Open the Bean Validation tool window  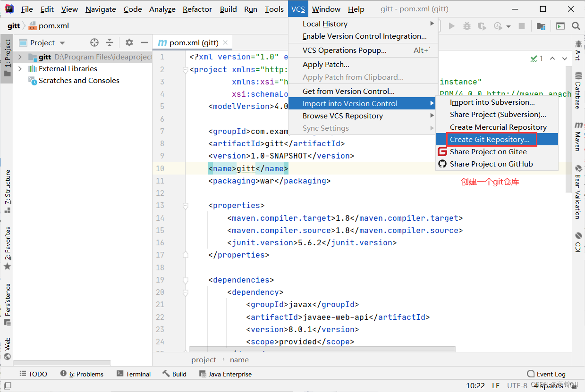(x=577, y=192)
